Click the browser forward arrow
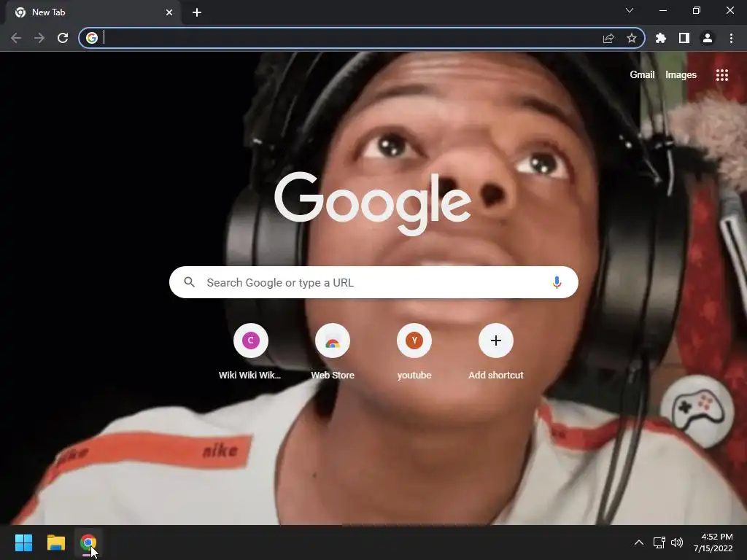This screenshot has height=560, width=747. (x=39, y=38)
